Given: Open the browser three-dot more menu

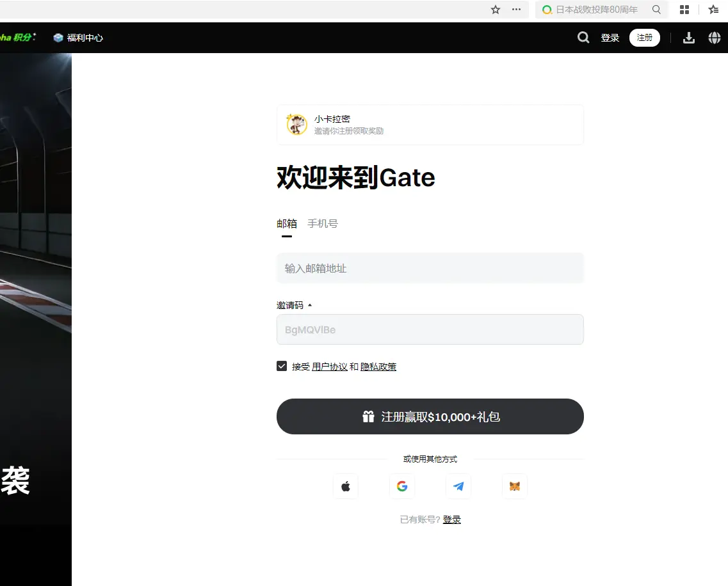Looking at the screenshot, I should pos(516,10).
